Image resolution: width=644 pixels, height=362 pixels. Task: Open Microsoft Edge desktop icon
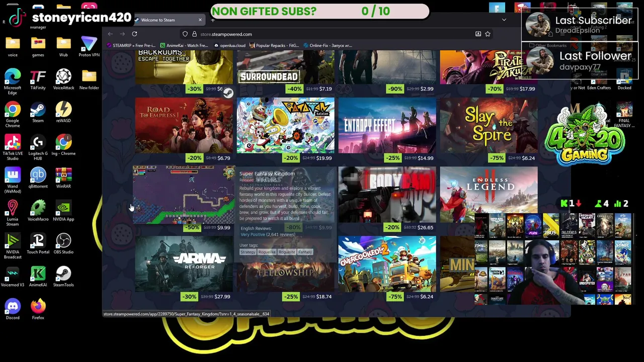(x=13, y=81)
